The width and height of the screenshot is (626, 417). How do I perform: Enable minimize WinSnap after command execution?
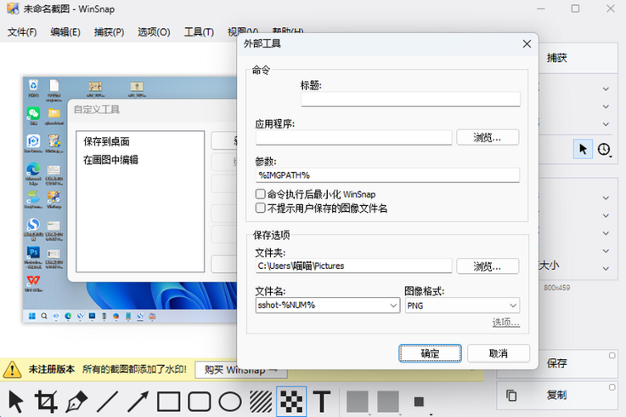point(261,194)
